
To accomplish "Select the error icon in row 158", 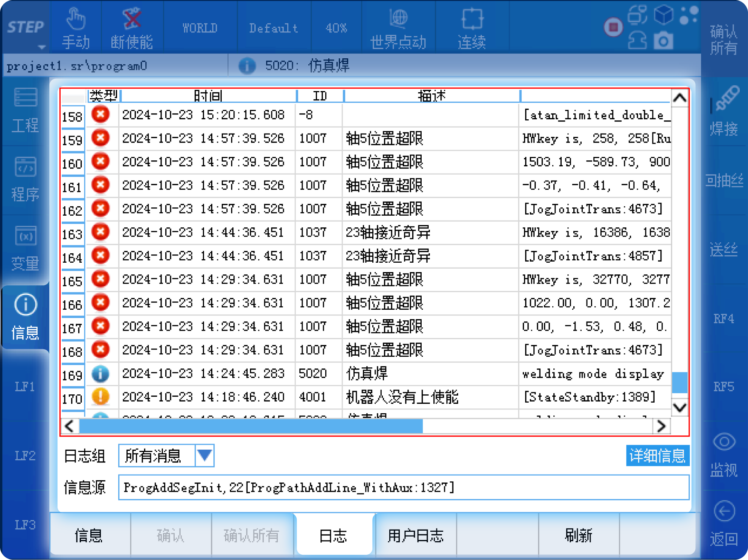I will tap(101, 114).
